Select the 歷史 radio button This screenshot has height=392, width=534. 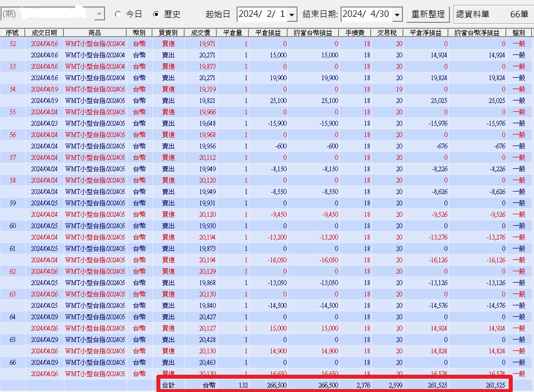pyautogui.click(x=156, y=14)
